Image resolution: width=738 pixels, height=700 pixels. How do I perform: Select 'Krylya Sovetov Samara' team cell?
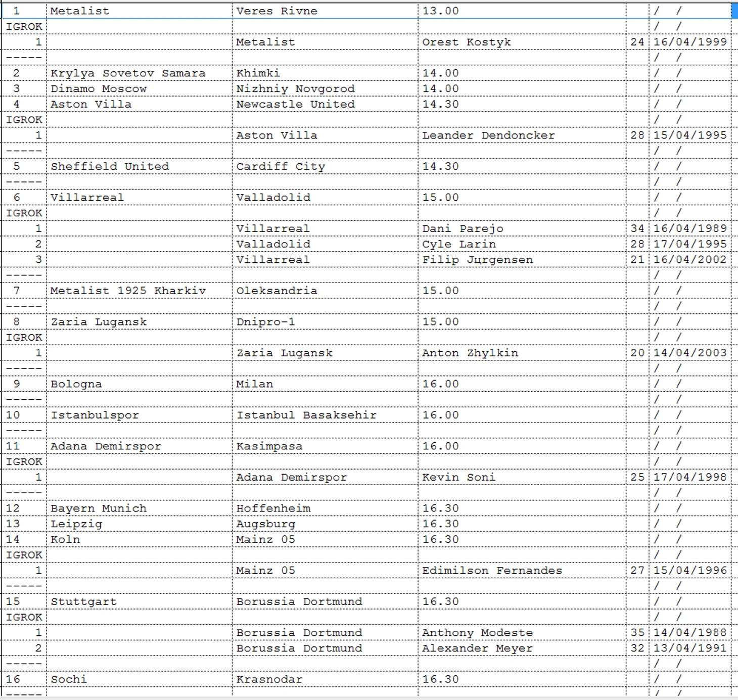click(x=139, y=73)
